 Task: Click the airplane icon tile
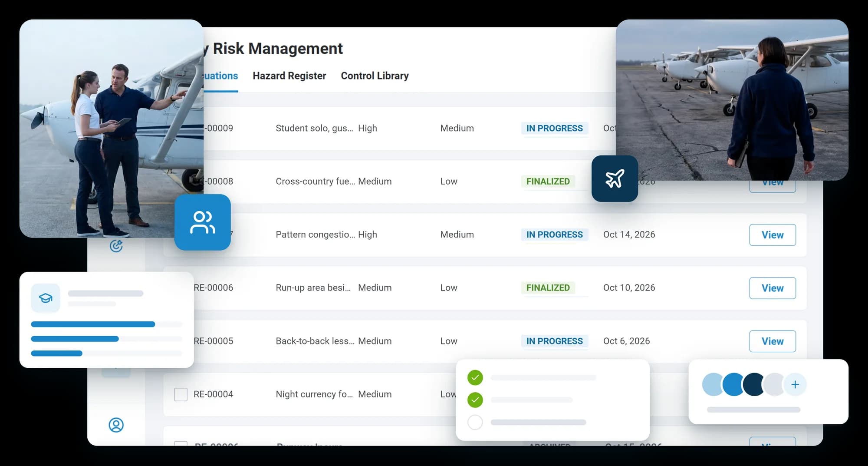point(615,178)
